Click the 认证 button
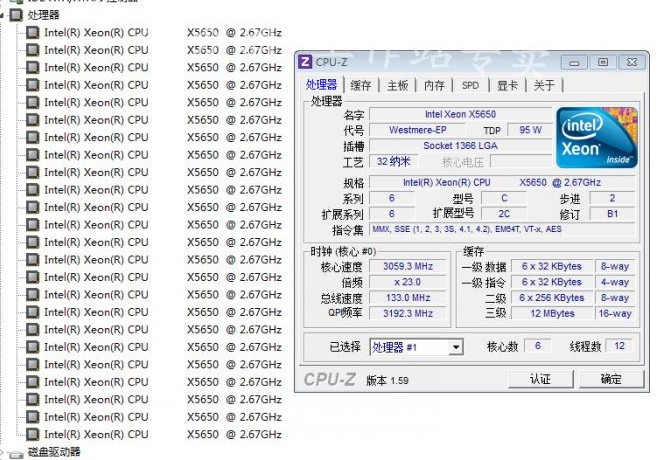Screen dimensions: 670x460 coord(541,379)
